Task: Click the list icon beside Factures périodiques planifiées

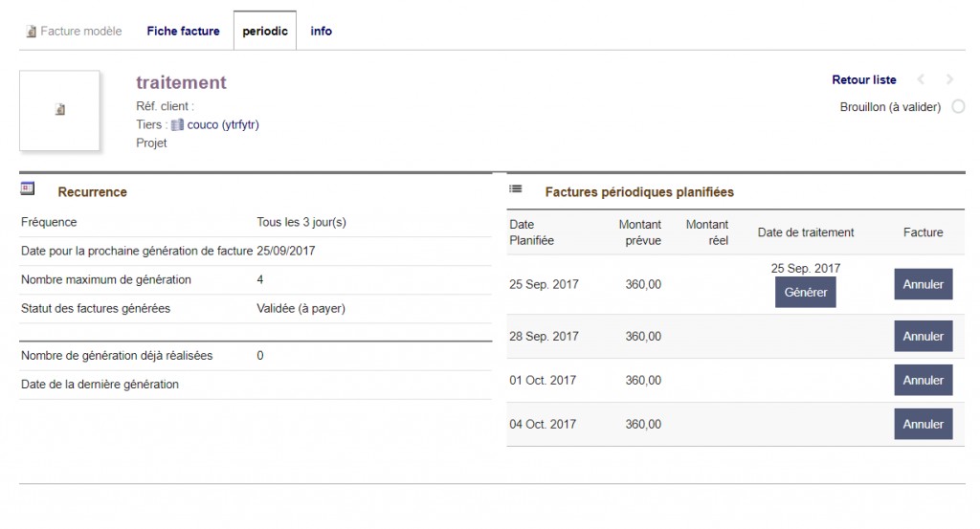Action: (x=516, y=188)
